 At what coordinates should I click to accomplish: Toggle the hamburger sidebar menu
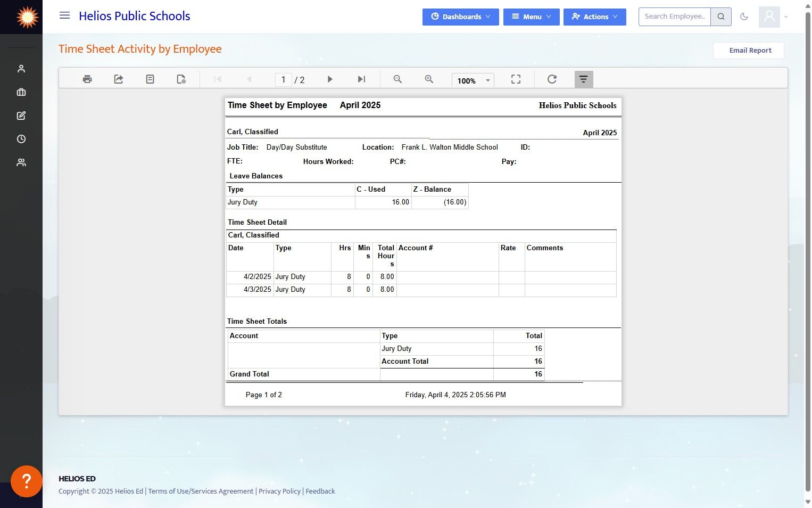pyautogui.click(x=64, y=16)
